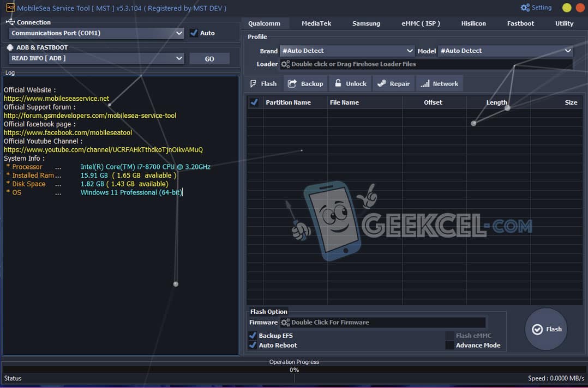This screenshot has height=388, width=588.
Task: Click the Backup tab export icon
Action: click(292, 83)
